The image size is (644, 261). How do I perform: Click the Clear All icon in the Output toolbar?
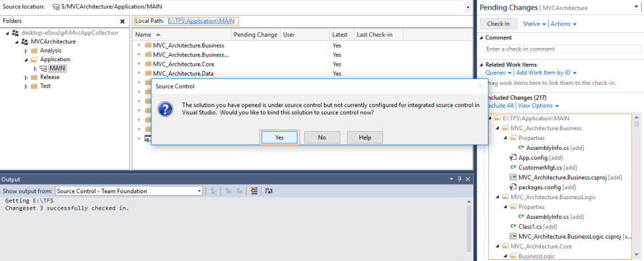[254, 191]
